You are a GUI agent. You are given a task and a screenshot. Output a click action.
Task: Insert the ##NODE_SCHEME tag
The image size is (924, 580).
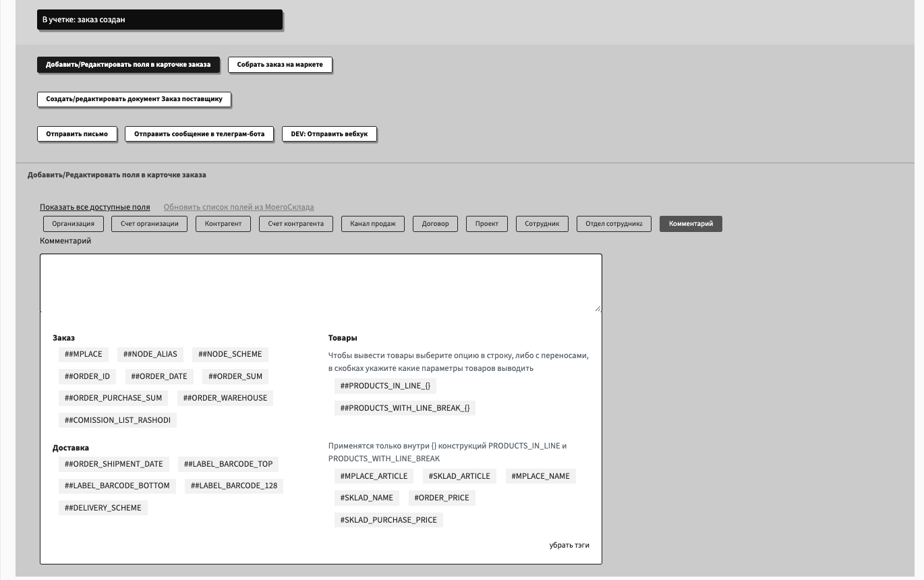coord(230,354)
